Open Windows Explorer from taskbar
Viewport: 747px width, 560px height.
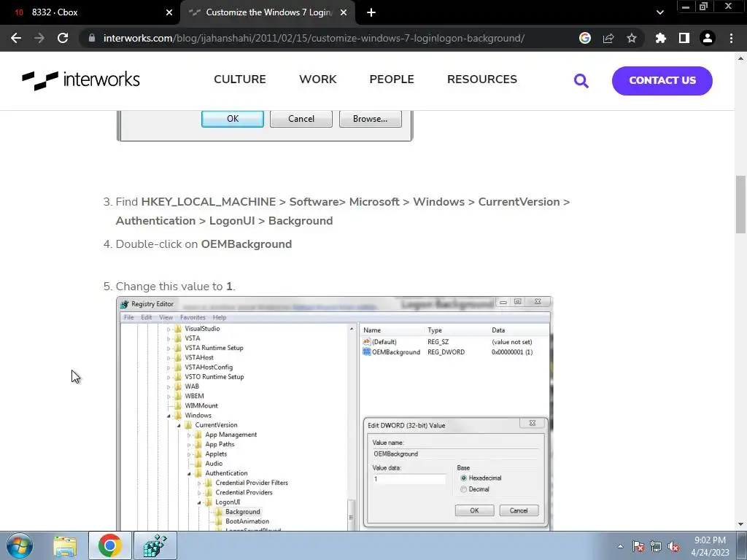coord(65,545)
